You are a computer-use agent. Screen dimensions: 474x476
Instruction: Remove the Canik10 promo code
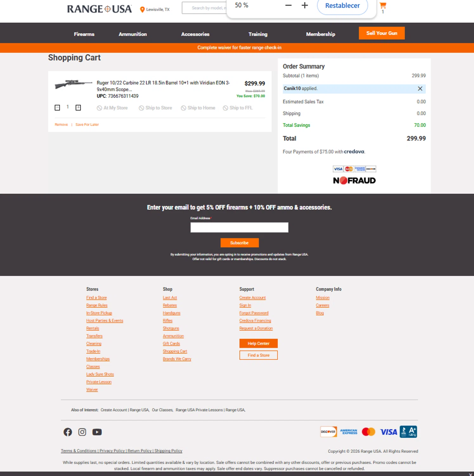tap(420, 89)
